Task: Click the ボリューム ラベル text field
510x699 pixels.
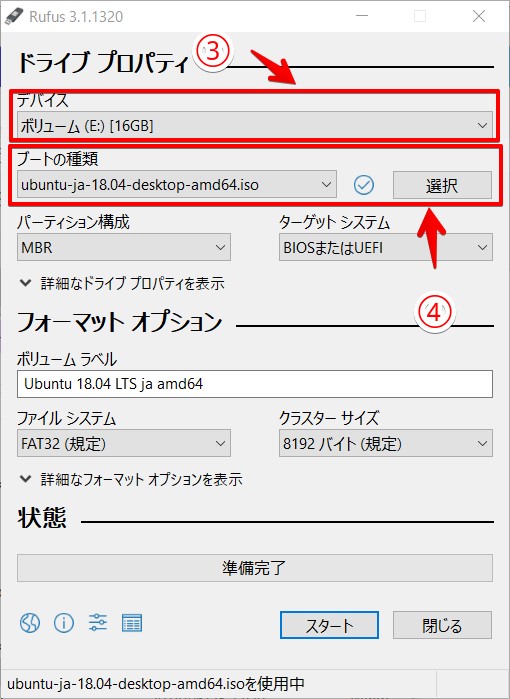Action: coord(255,383)
